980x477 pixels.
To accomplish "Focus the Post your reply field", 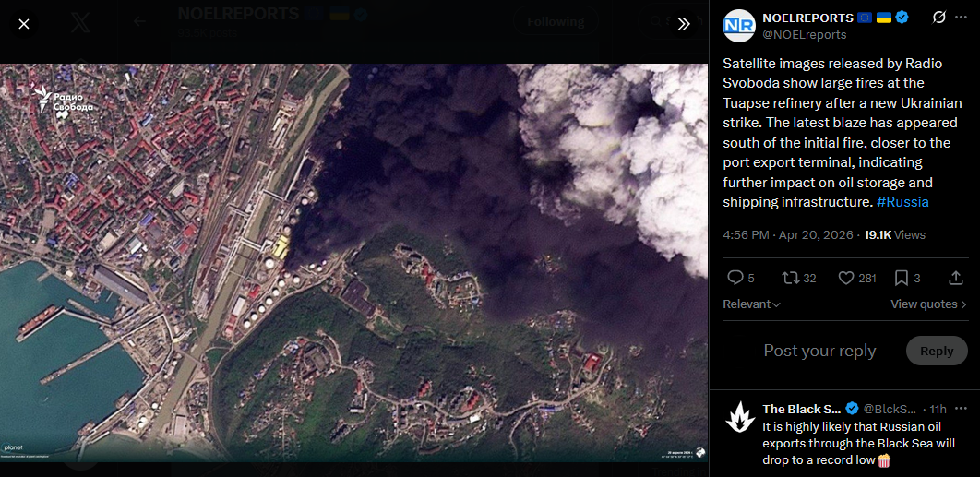I will 819,351.
